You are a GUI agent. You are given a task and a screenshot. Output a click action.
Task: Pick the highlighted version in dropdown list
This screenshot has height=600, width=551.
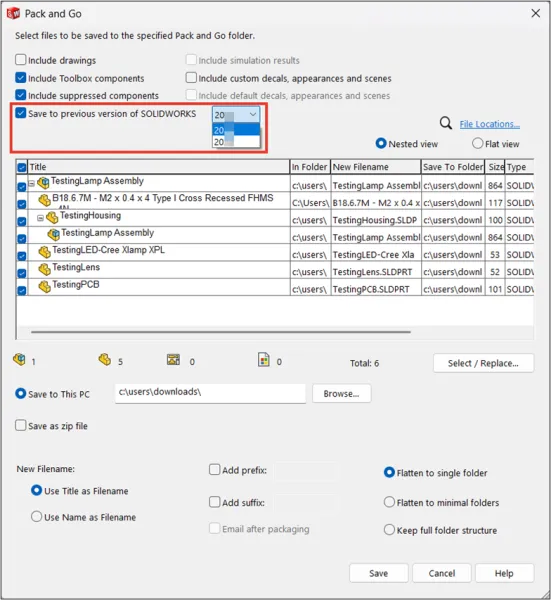(236, 129)
